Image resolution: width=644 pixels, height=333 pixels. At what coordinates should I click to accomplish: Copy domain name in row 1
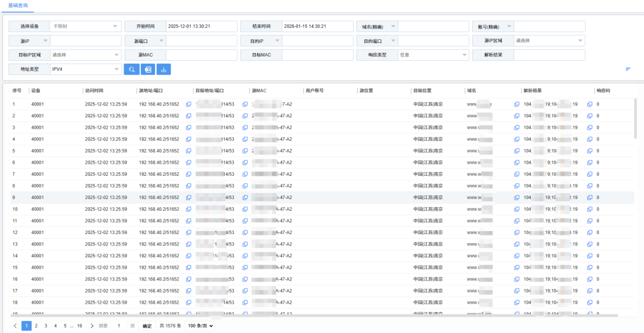click(516, 104)
